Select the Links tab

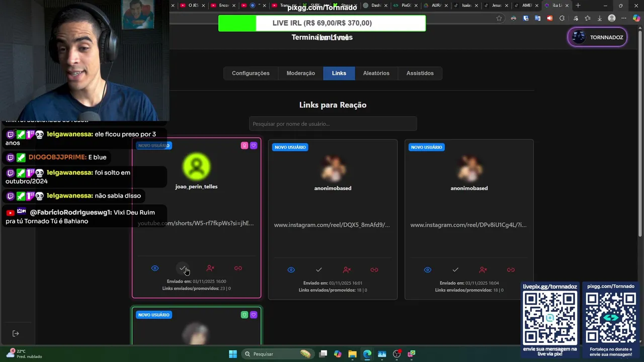pyautogui.click(x=339, y=73)
